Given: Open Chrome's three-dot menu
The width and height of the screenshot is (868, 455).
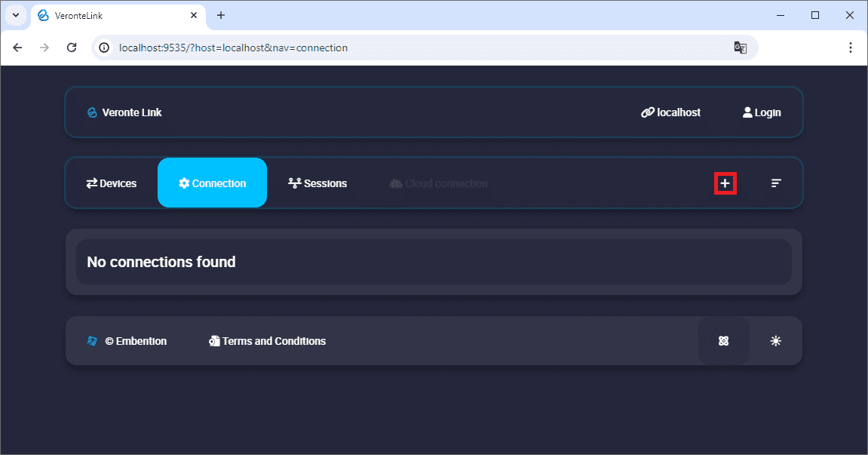Looking at the screenshot, I should [851, 48].
